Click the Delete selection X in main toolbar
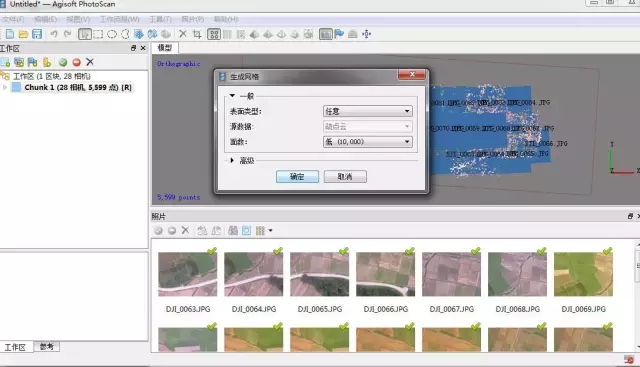Viewport: 640px width, 367px height. (x=183, y=34)
